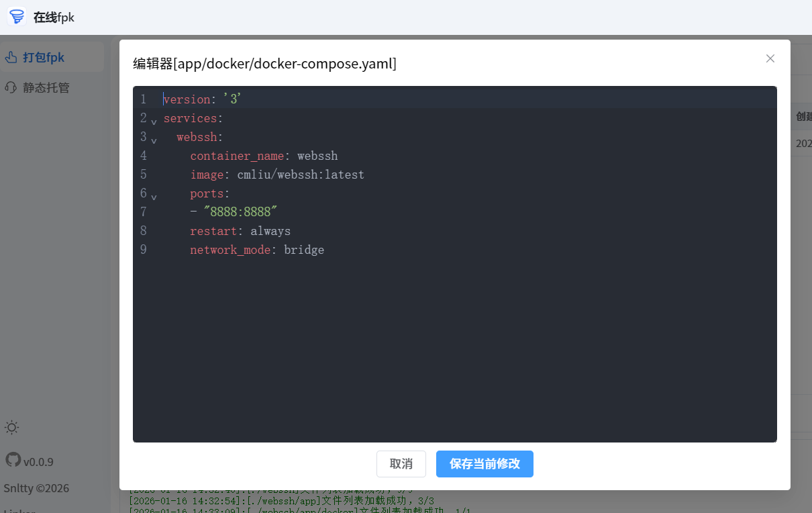Image resolution: width=812 pixels, height=513 pixels.
Task: Click the 打包fpk hand icon in sidebar
Action: tap(11, 58)
